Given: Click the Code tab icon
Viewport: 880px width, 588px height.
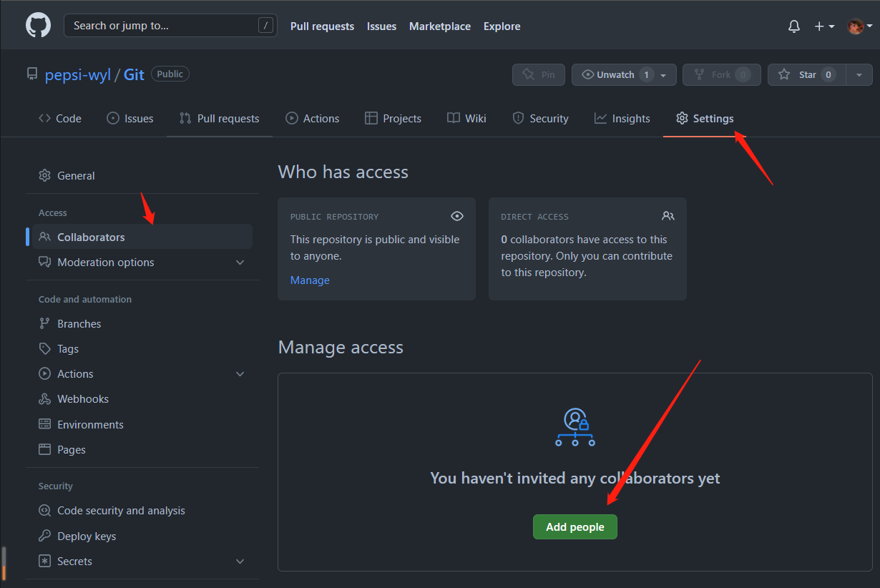Looking at the screenshot, I should [x=44, y=118].
